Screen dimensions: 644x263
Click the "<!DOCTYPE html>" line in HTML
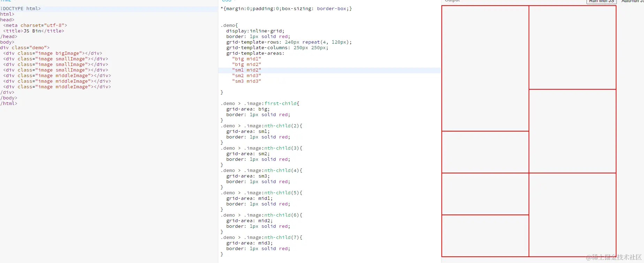coord(20,9)
